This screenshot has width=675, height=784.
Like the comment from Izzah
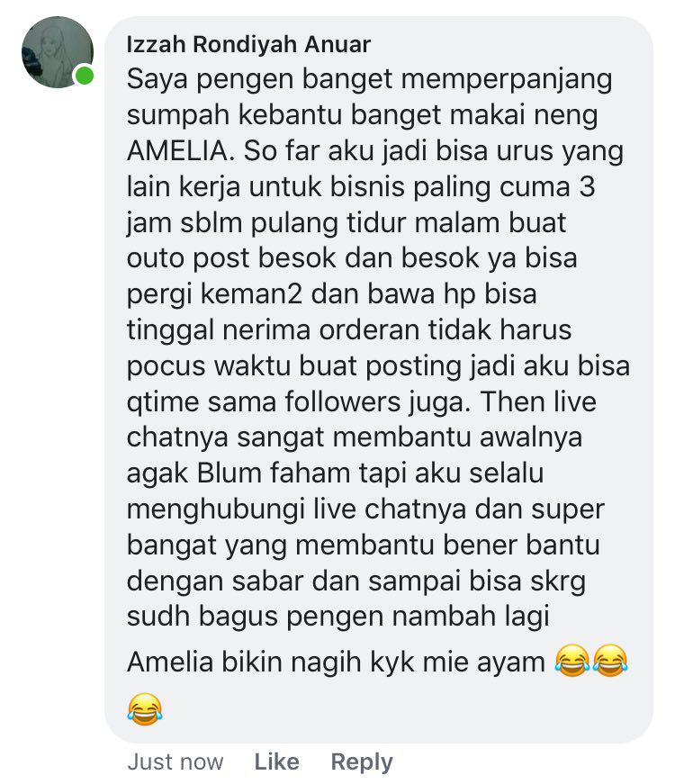(276, 762)
